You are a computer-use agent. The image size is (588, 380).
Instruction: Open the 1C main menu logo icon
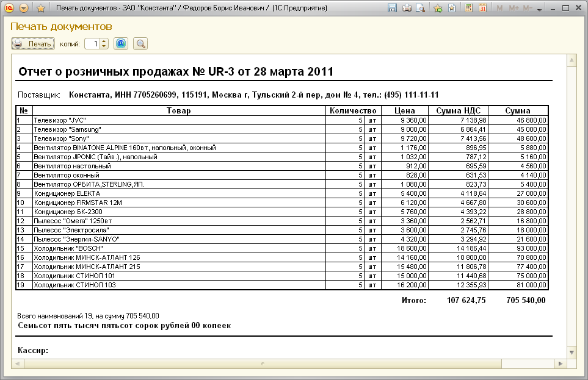10,8
